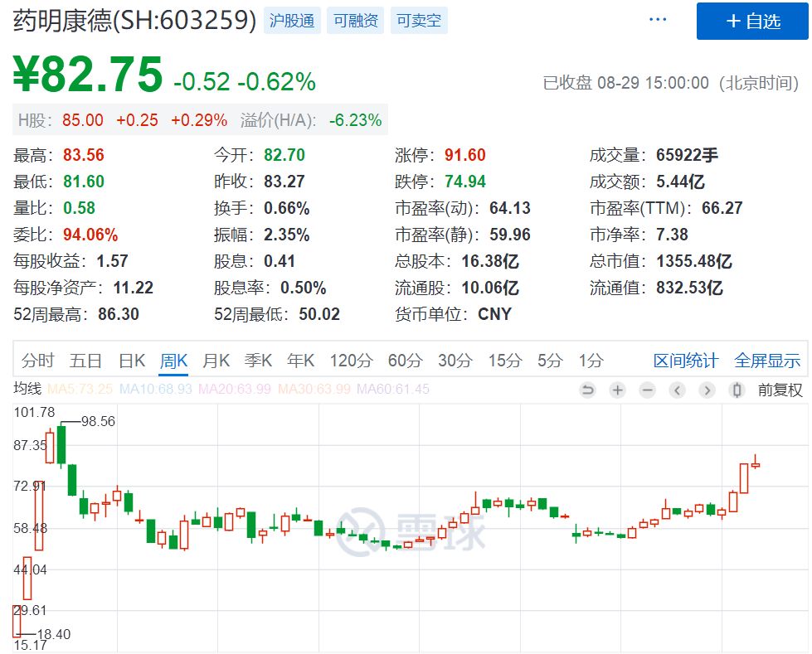Click 涨停 value 91.60
The width and height of the screenshot is (812, 654).
465,155
